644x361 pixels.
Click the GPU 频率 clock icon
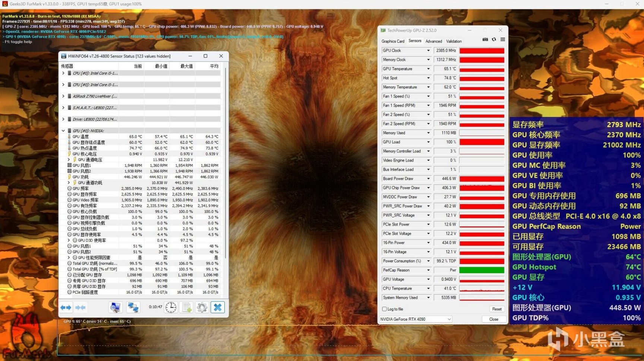pyautogui.click(x=69, y=189)
